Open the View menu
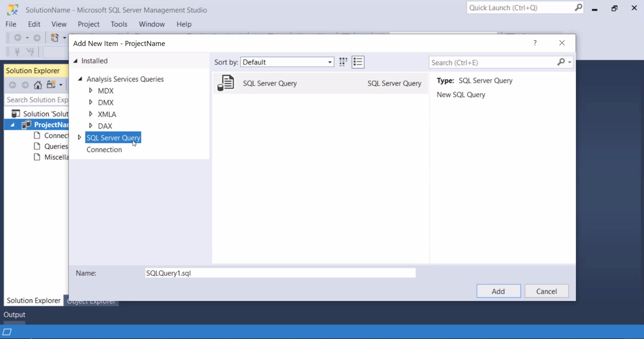The width and height of the screenshot is (644, 339). pyautogui.click(x=59, y=24)
